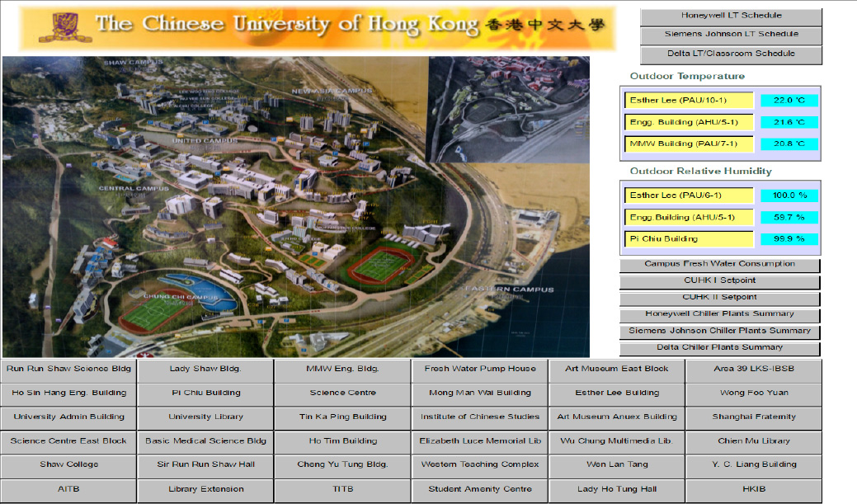Click the 100.0 % humidity value

[789, 195]
